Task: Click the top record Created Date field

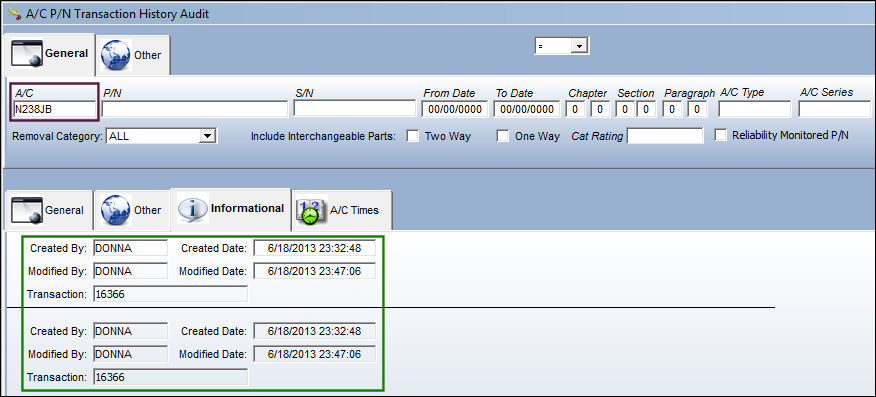Action: pos(315,248)
